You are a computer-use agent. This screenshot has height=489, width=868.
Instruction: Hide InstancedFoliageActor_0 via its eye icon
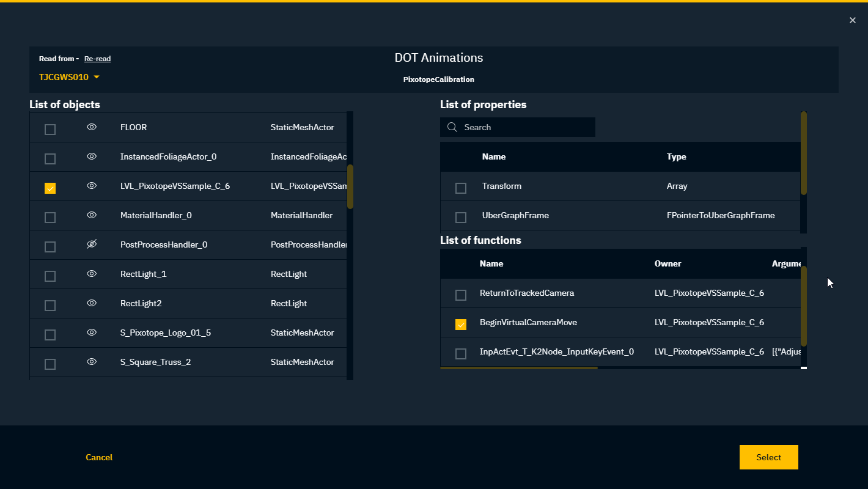tap(92, 156)
